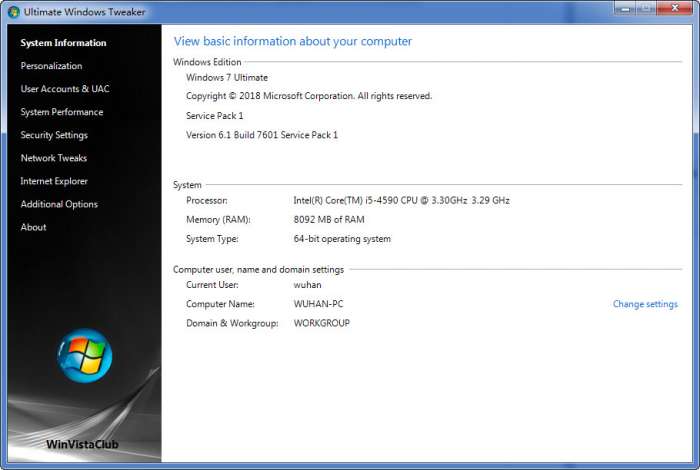Viewport: 700px width, 470px height.
Task: Click the '64-bit operating system' value
Action: click(x=342, y=239)
